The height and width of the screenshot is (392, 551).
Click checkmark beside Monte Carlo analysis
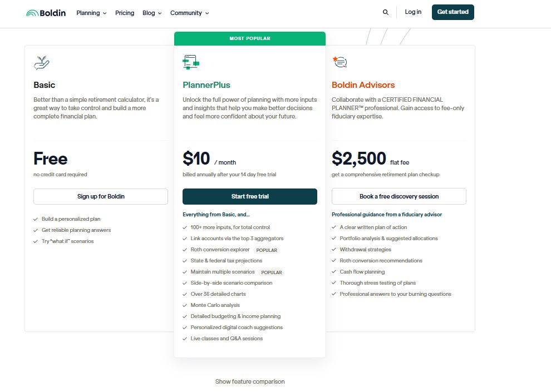click(185, 305)
